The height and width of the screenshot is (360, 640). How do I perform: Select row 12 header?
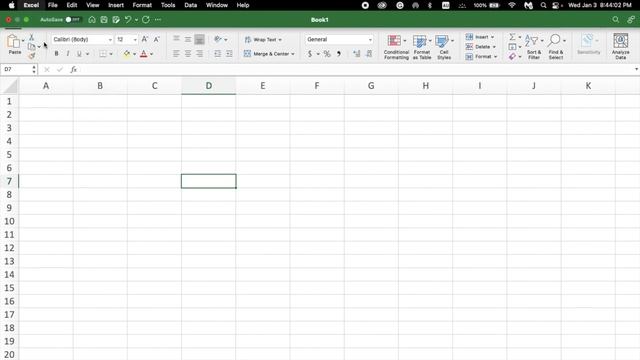point(9,248)
